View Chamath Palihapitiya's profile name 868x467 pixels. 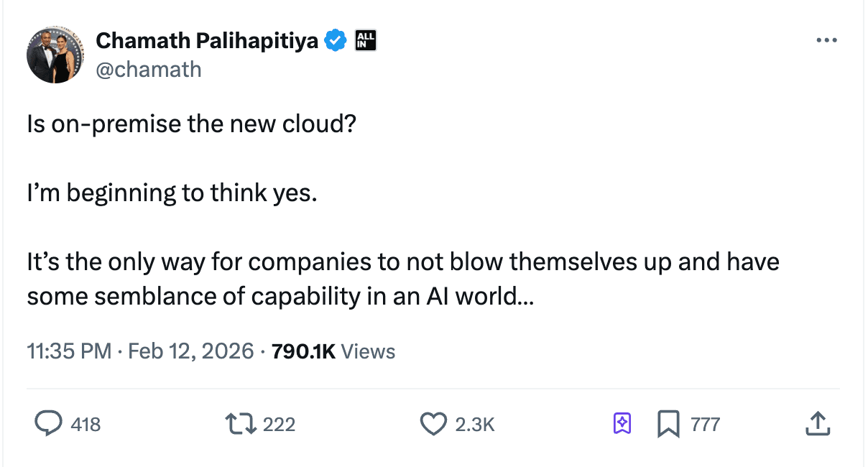pyautogui.click(x=208, y=40)
